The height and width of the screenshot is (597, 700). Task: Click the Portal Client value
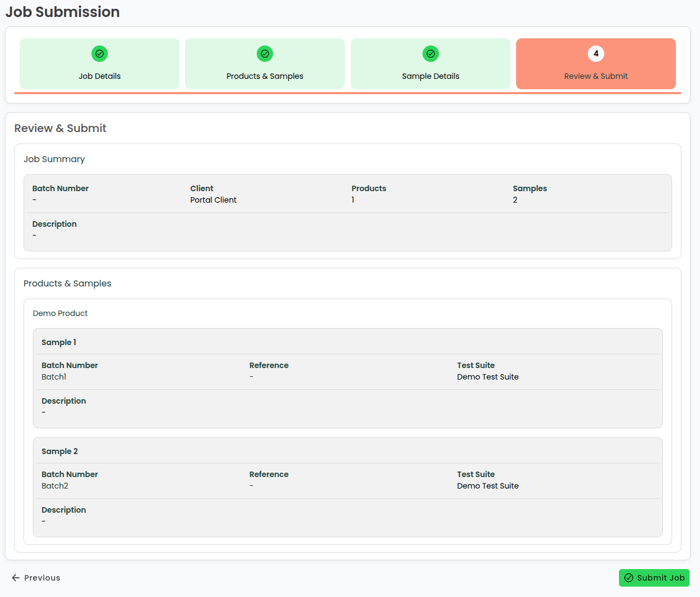(x=213, y=200)
